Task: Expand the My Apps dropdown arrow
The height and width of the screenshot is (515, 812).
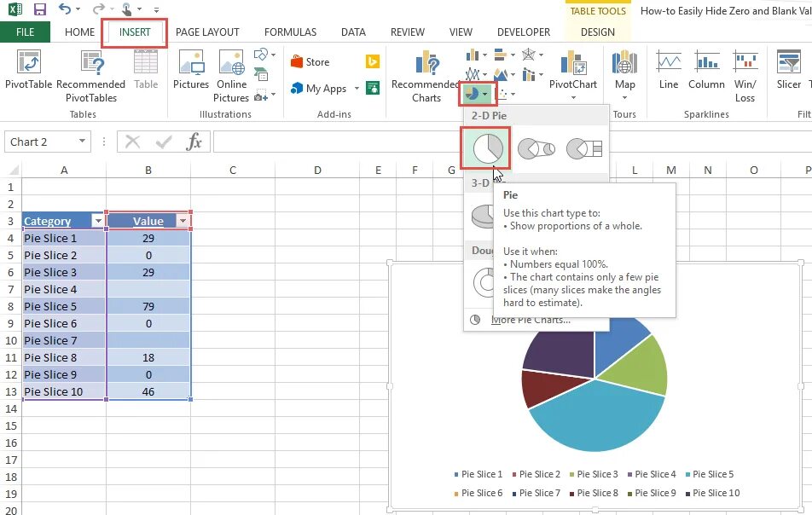Action: pyautogui.click(x=357, y=89)
